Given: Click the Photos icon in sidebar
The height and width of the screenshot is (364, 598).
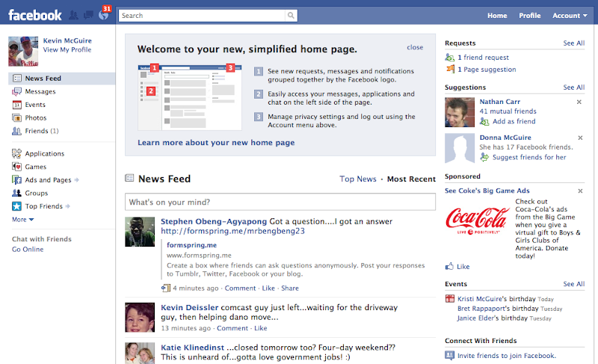Looking at the screenshot, I should [16, 118].
